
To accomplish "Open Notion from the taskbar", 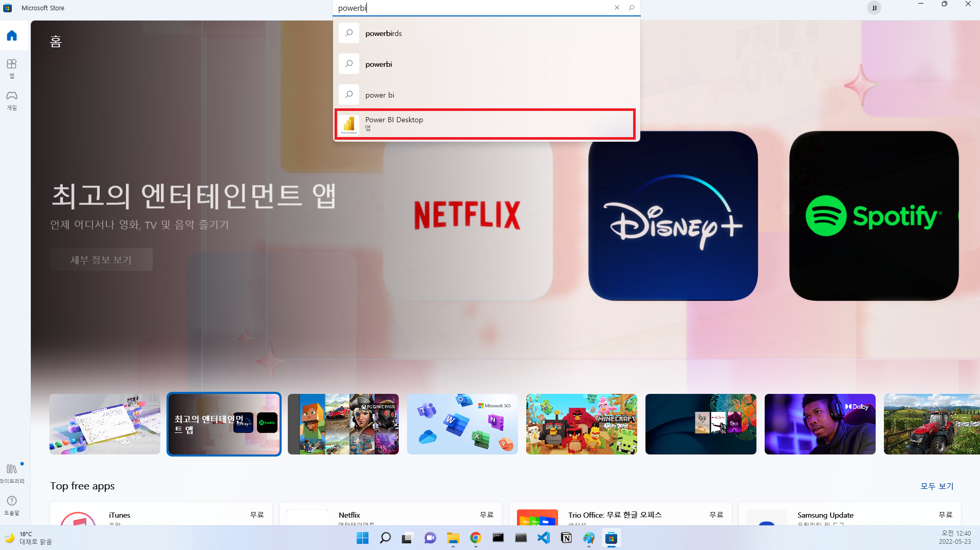I will tap(566, 538).
